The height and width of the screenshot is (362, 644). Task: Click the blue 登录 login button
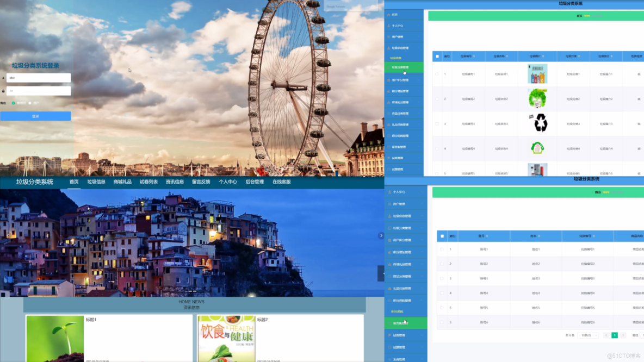(x=35, y=116)
